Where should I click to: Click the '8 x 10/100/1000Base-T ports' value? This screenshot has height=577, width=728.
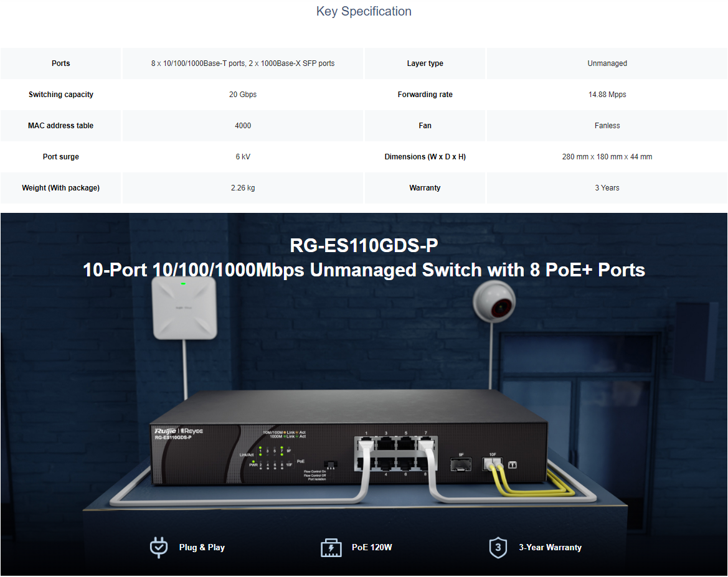[x=243, y=63]
